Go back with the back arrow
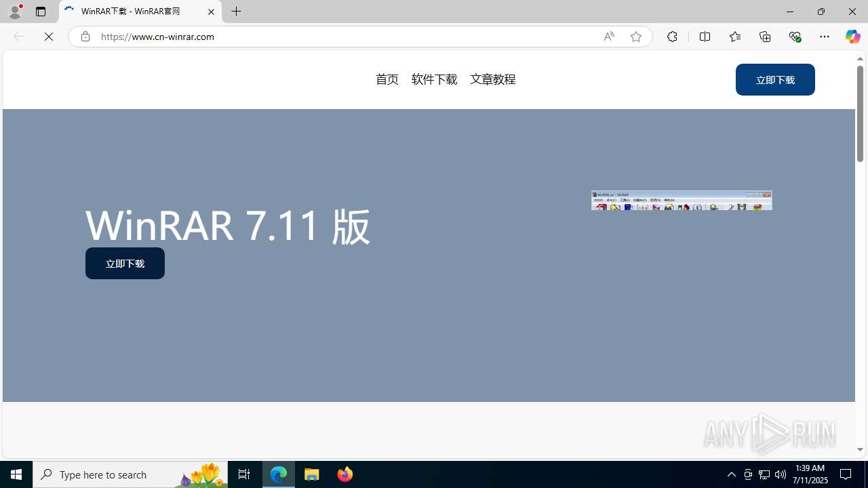 (18, 37)
